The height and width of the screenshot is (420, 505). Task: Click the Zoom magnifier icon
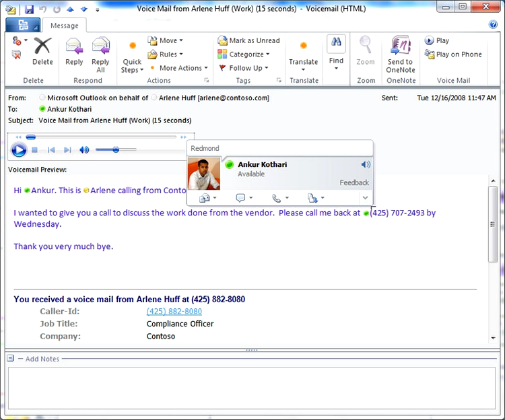point(365,44)
